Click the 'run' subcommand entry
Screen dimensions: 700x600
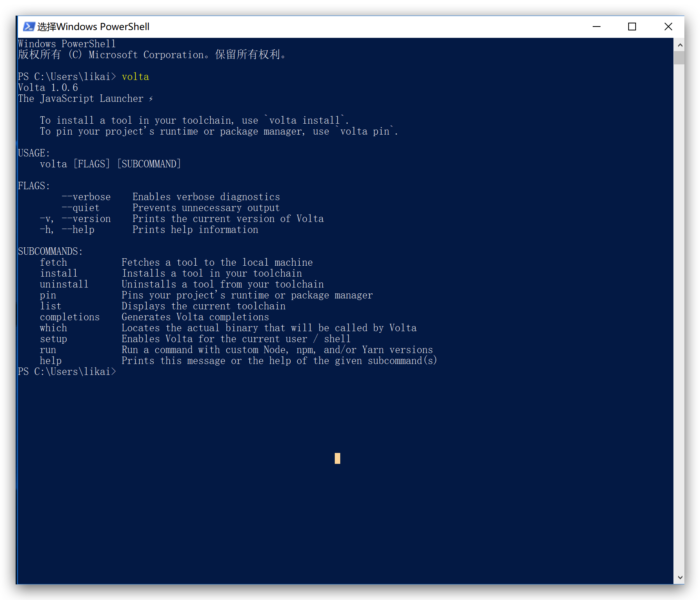pos(48,350)
